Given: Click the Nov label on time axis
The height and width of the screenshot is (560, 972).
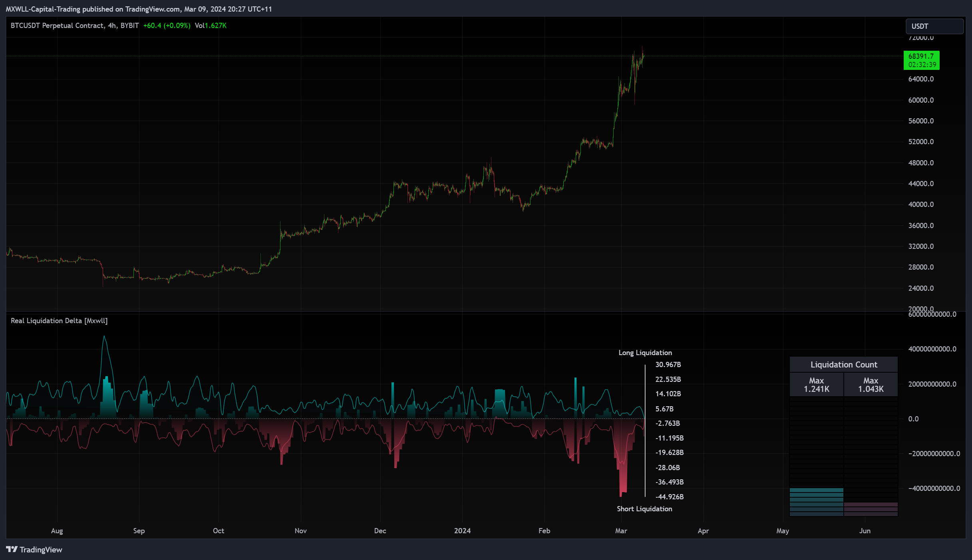Looking at the screenshot, I should point(300,531).
